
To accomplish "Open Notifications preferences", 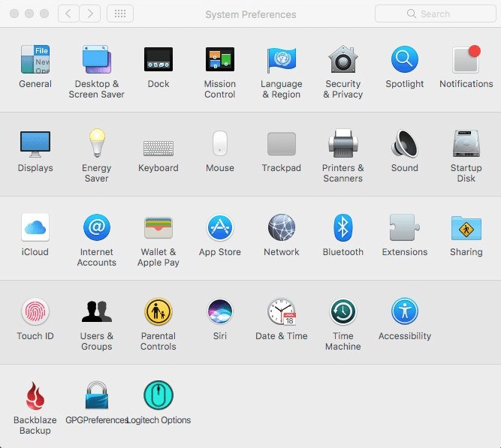I will pyautogui.click(x=466, y=60).
